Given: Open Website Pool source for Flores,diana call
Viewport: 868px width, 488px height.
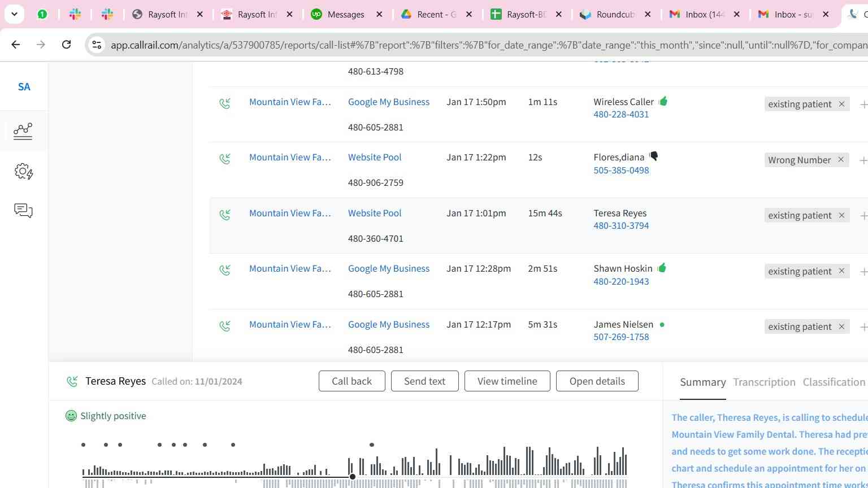Looking at the screenshot, I should point(375,158).
